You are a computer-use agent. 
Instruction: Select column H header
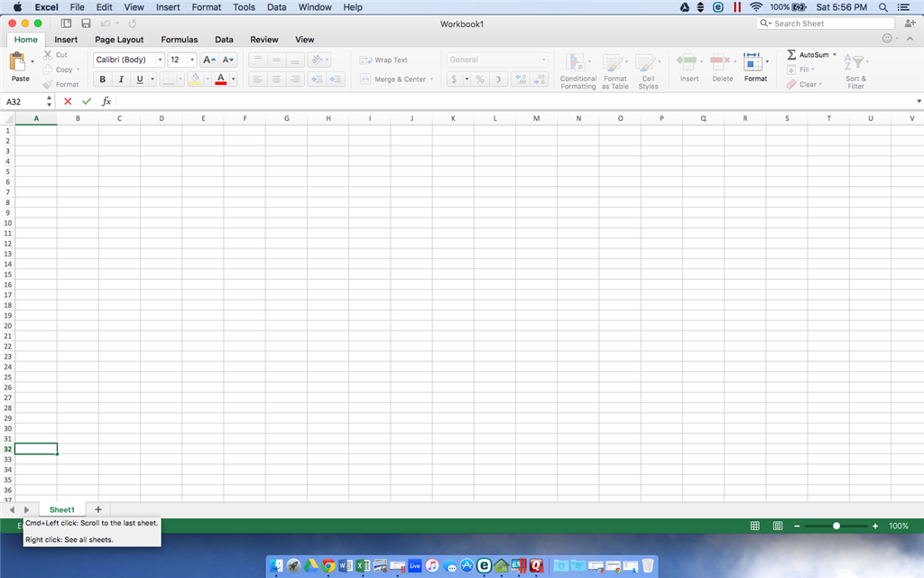328,118
